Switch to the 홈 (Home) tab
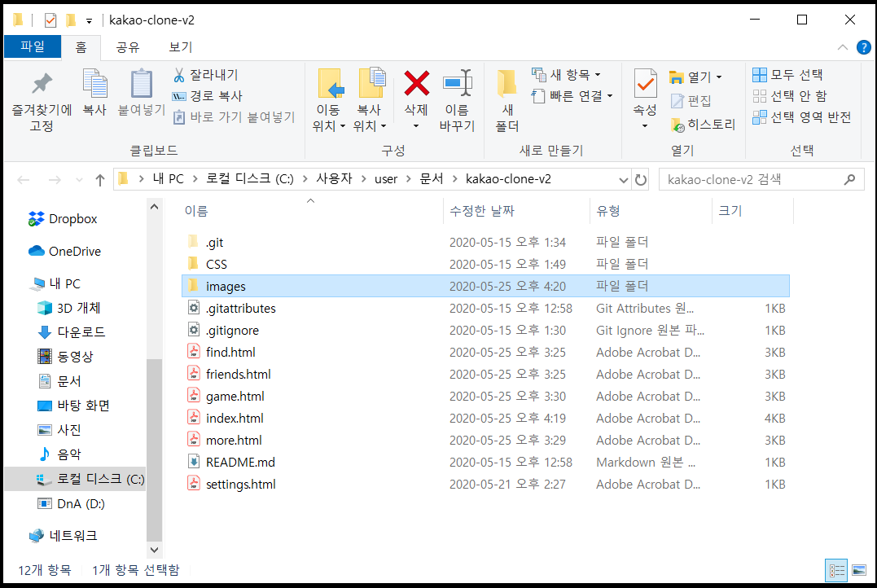Screen dimensions: 877x588 tap(81, 47)
